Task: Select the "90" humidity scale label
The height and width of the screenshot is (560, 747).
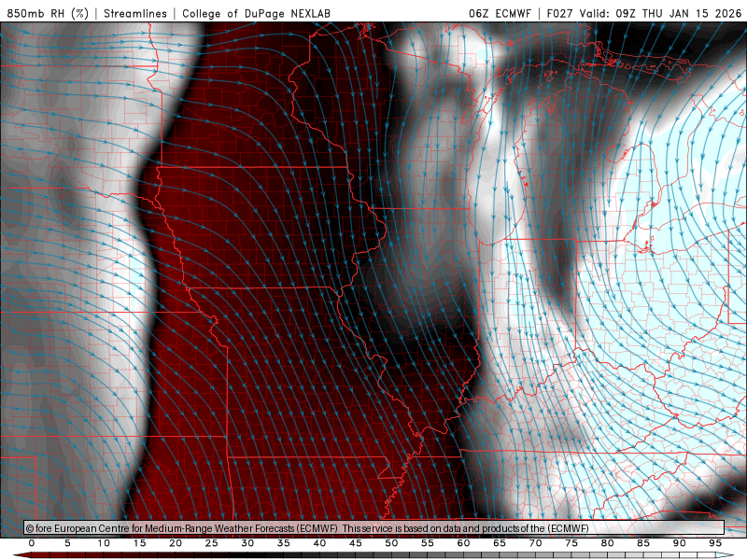Action: tap(679, 543)
